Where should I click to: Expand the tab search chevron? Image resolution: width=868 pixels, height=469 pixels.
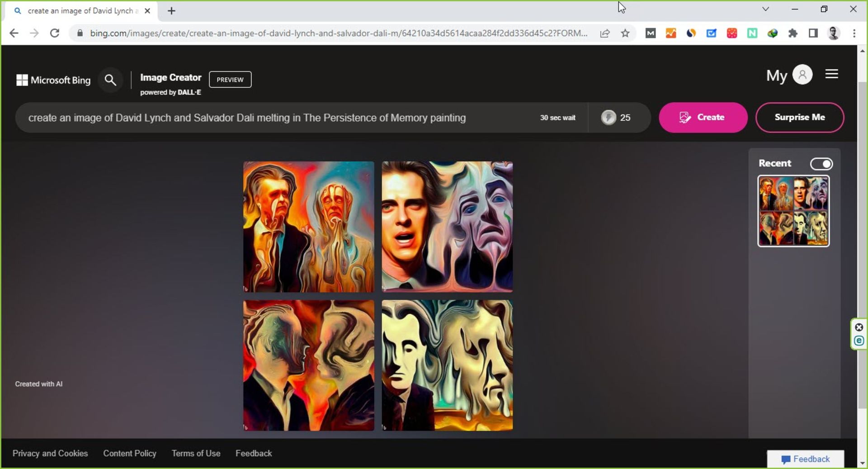click(765, 9)
